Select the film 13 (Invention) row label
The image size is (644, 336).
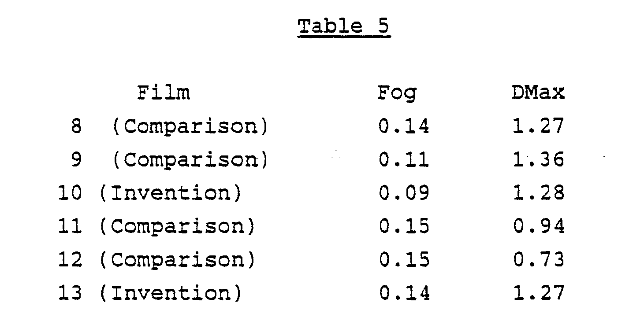(x=150, y=293)
